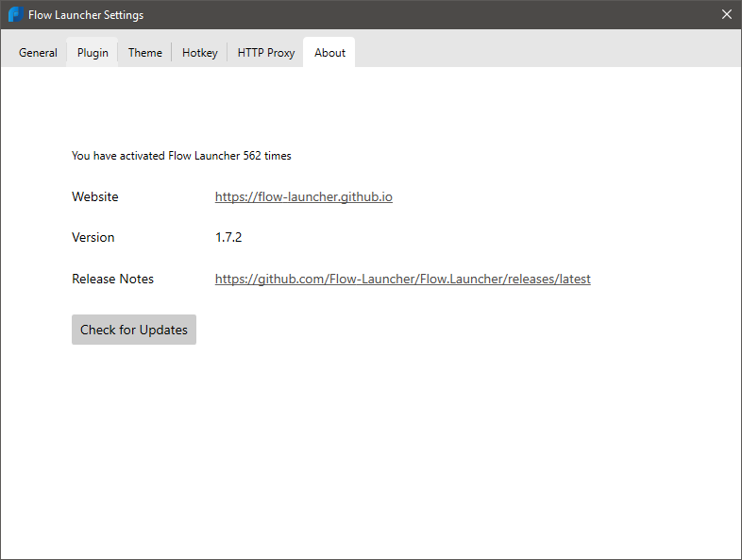Select the About tab
The height and width of the screenshot is (560, 742).
click(329, 53)
